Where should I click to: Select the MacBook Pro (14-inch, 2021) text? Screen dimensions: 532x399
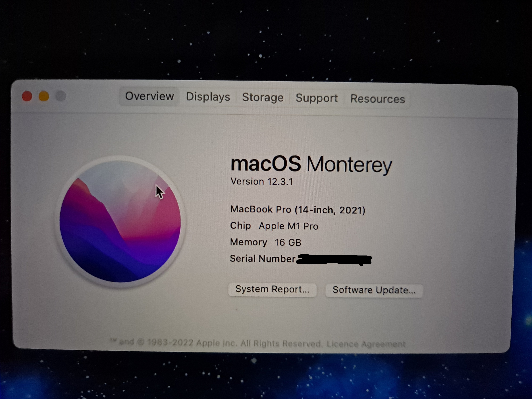(x=298, y=210)
